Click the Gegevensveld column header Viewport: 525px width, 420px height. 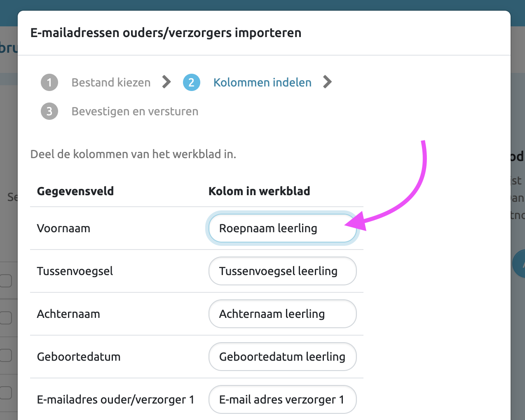click(x=75, y=191)
